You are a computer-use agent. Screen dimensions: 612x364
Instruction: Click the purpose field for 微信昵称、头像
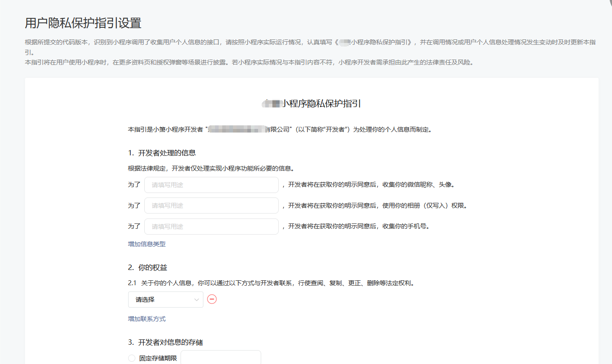[211, 185]
